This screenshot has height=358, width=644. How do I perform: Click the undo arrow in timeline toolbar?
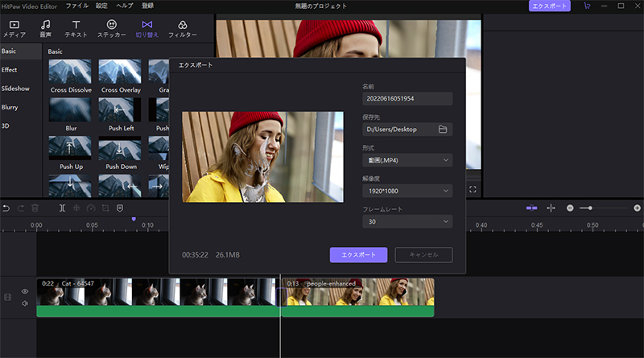[6, 208]
